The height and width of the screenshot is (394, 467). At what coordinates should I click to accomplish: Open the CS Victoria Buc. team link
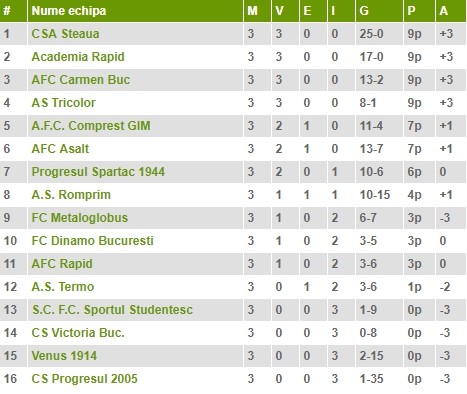click(78, 333)
